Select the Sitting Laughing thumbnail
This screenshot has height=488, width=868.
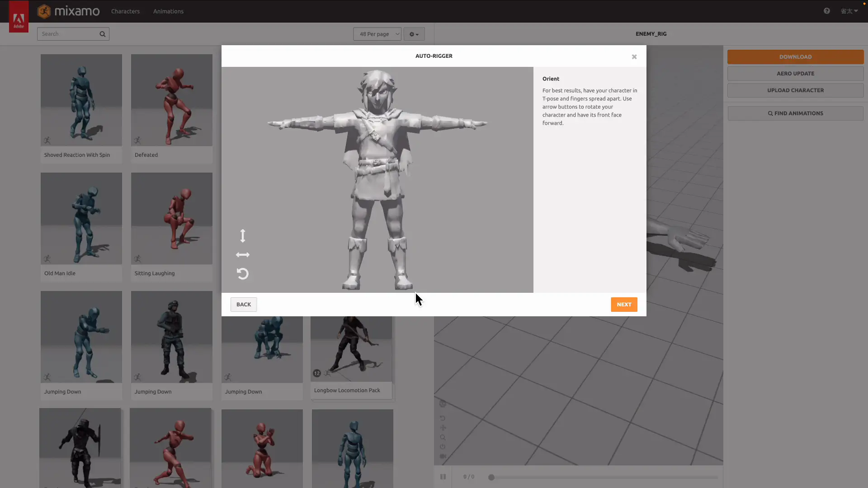pyautogui.click(x=172, y=219)
